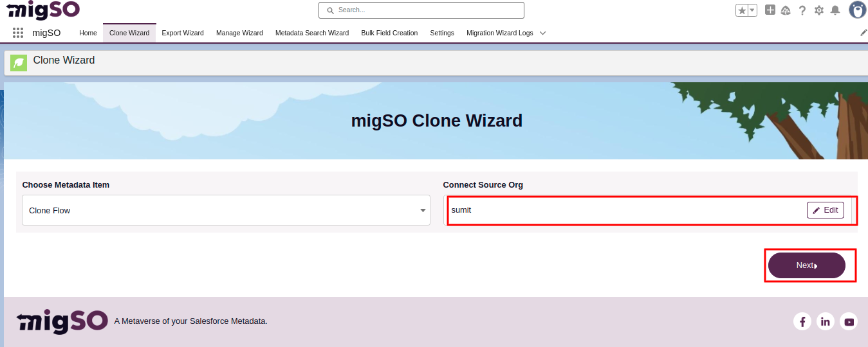Viewport: 868px width, 347px height.
Task: Go to the Metadata Search Wizard tab
Action: 312,33
